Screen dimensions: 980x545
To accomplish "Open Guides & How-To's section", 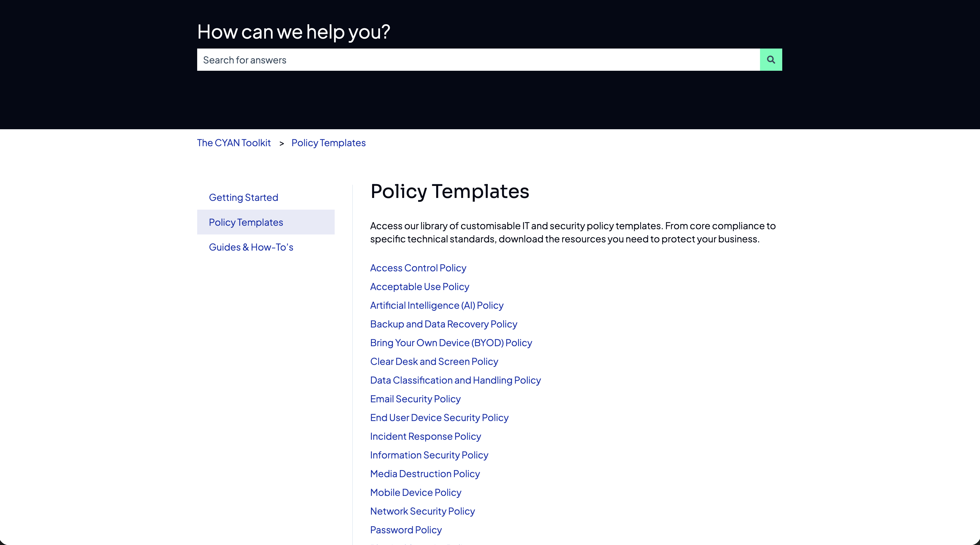I will pos(251,247).
